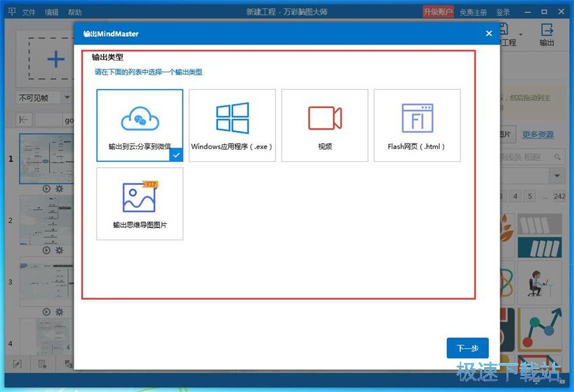Viewport: 574px width, 392px height.
Task: Click the 输出类型 heading text
Action: [x=107, y=57]
